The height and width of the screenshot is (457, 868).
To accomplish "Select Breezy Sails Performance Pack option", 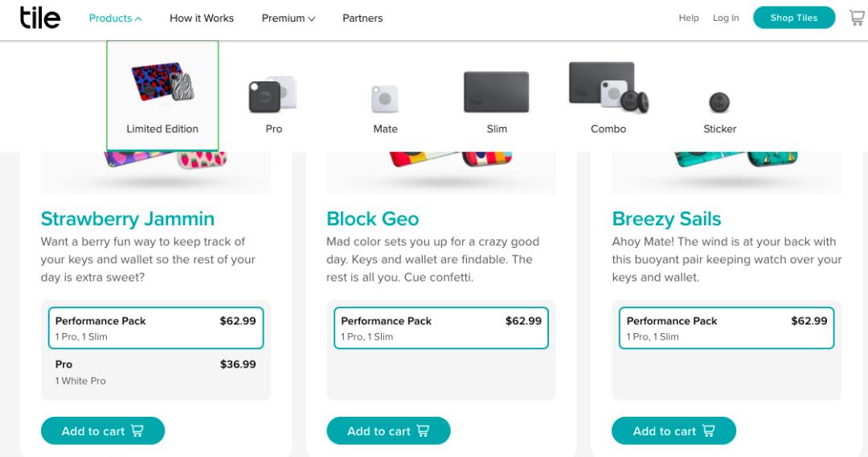I will point(727,327).
